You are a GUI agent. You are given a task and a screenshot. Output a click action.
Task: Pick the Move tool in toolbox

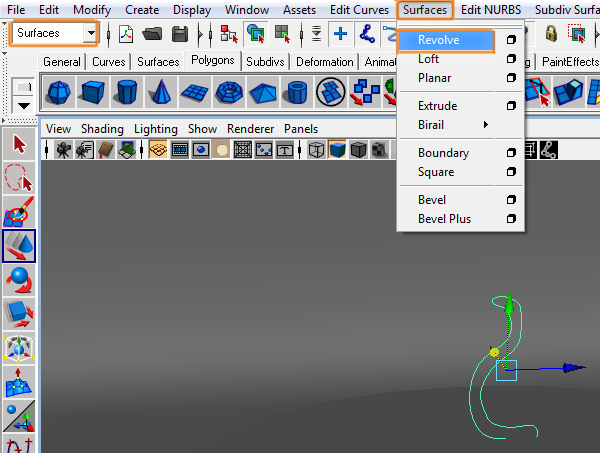point(19,246)
